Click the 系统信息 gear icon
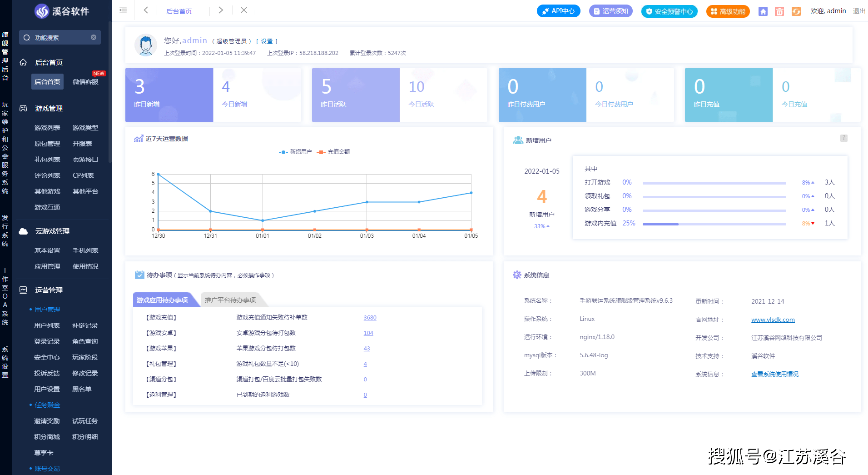This screenshot has width=868, height=475. tap(517, 275)
